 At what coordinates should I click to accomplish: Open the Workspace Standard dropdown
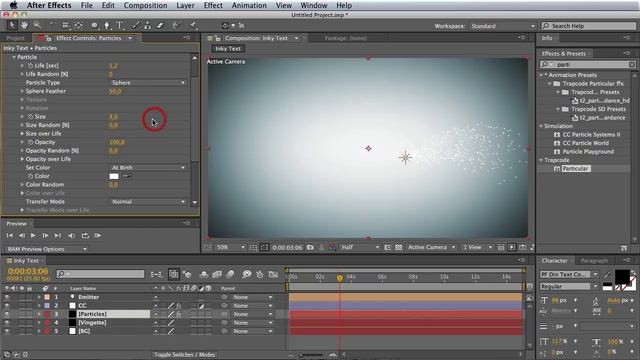pos(502,26)
